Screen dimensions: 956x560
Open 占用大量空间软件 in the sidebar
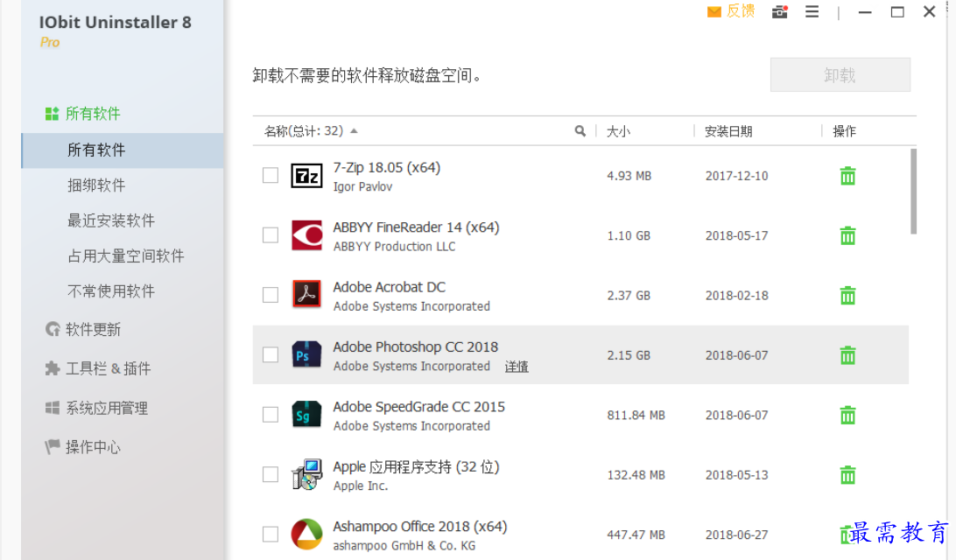[x=125, y=255]
